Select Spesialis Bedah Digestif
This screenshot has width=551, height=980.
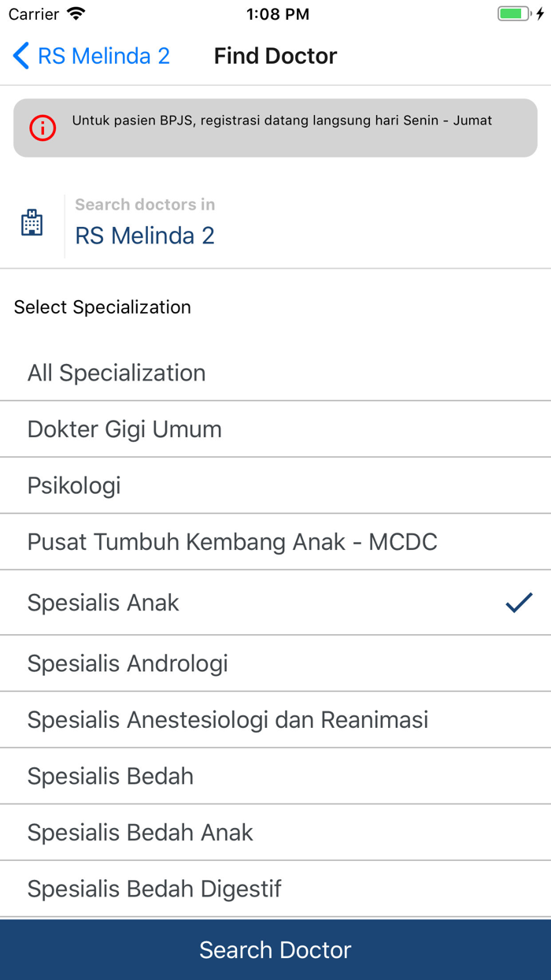[154, 889]
